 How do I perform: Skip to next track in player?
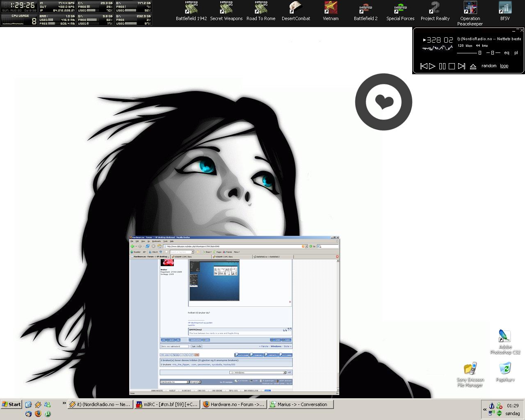pos(461,66)
